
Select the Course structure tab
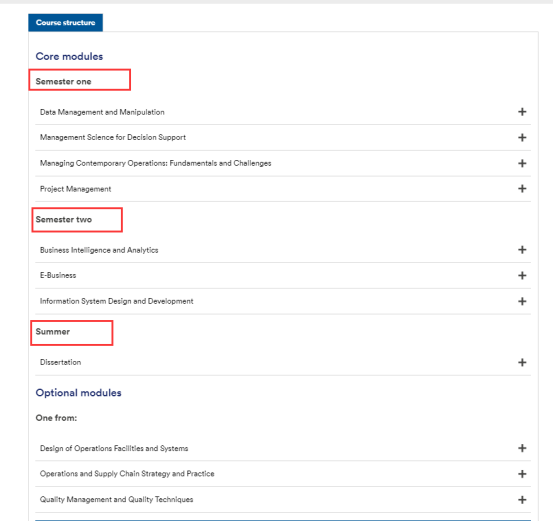[x=65, y=23]
